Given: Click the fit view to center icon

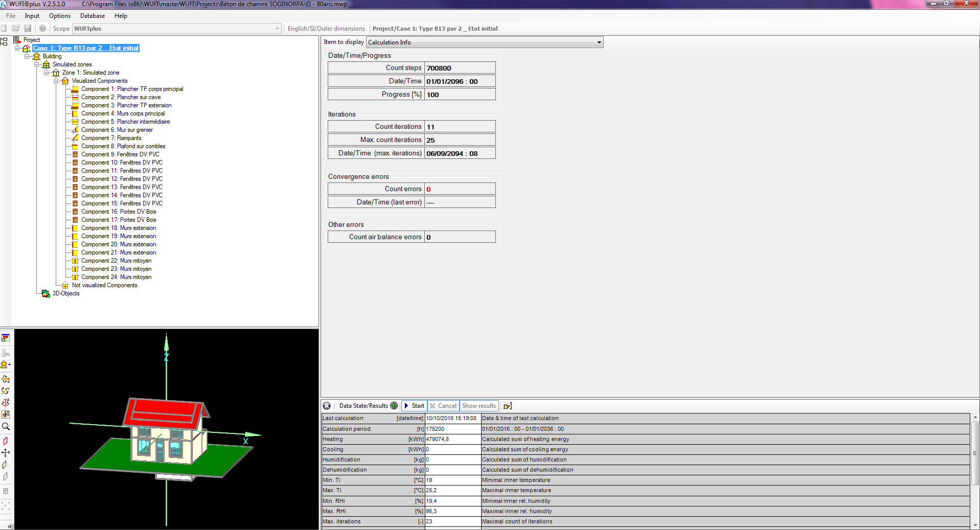Looking at the screenshot, I should [x=6, y=414].
